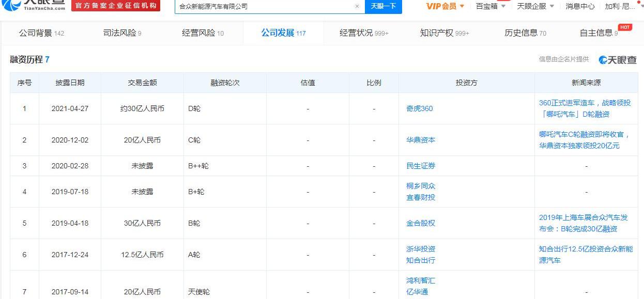Click the 比例 column header

374,83
